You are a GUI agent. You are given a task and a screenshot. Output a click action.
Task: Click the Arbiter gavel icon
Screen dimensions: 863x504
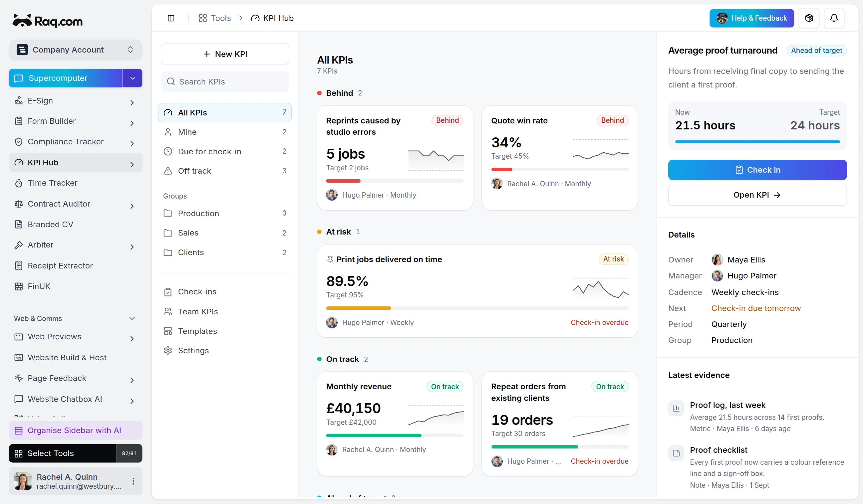19,245
